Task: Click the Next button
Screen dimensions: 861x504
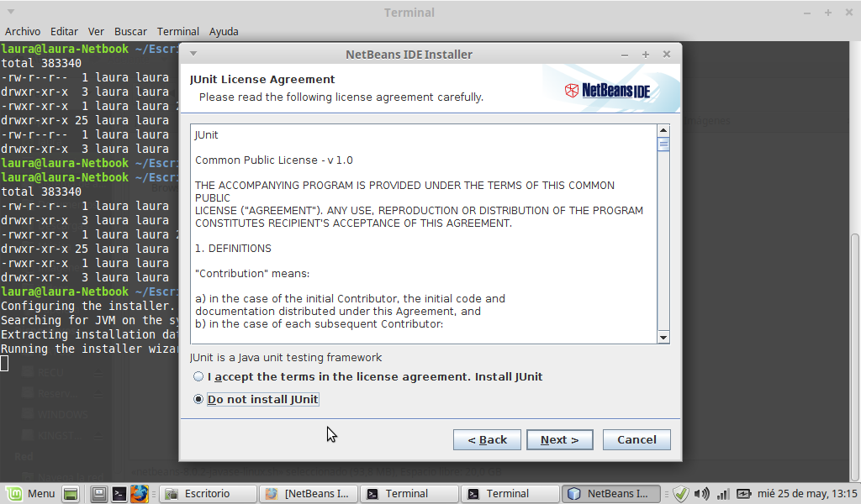Action: coord(559,440)
